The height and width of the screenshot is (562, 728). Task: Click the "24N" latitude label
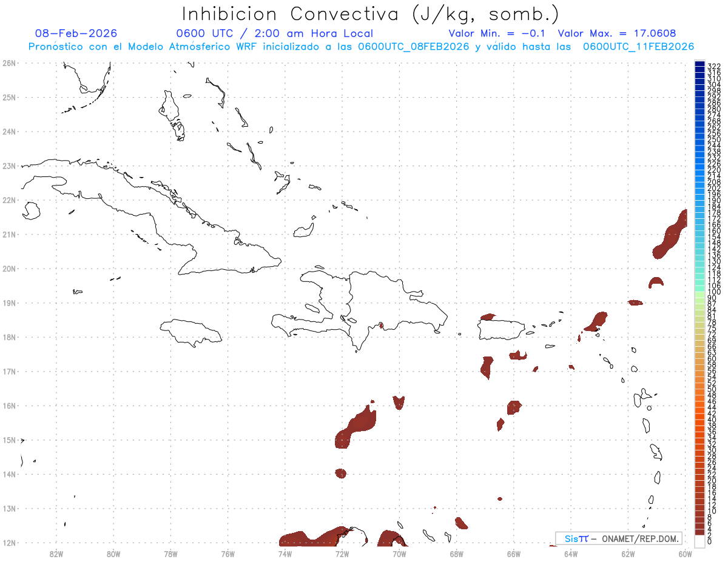point(8,132)
